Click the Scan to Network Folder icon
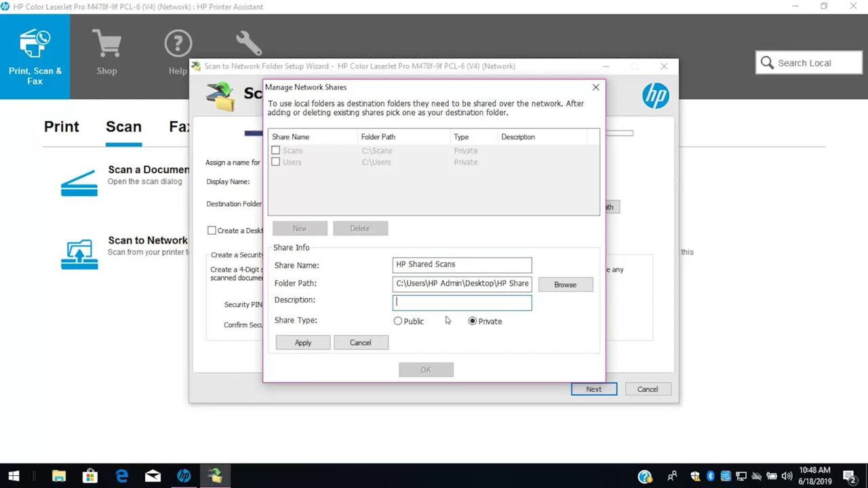Screen dimensions: 868x488 79,255
